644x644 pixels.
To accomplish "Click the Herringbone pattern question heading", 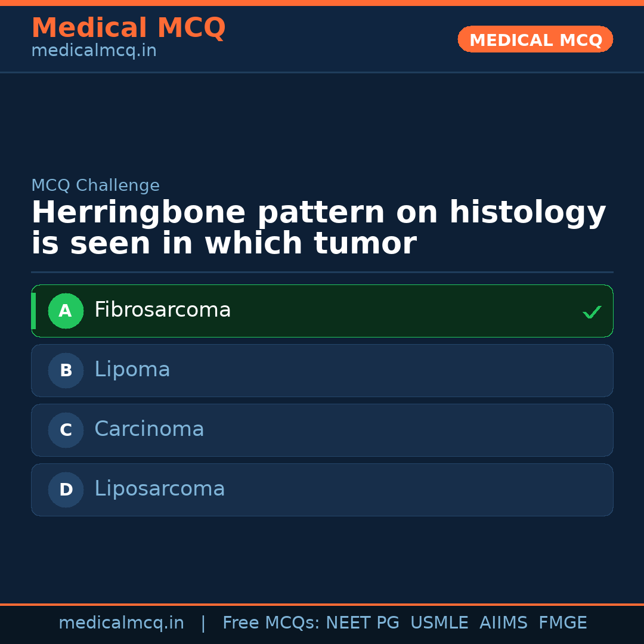I will tap(318, 228).
